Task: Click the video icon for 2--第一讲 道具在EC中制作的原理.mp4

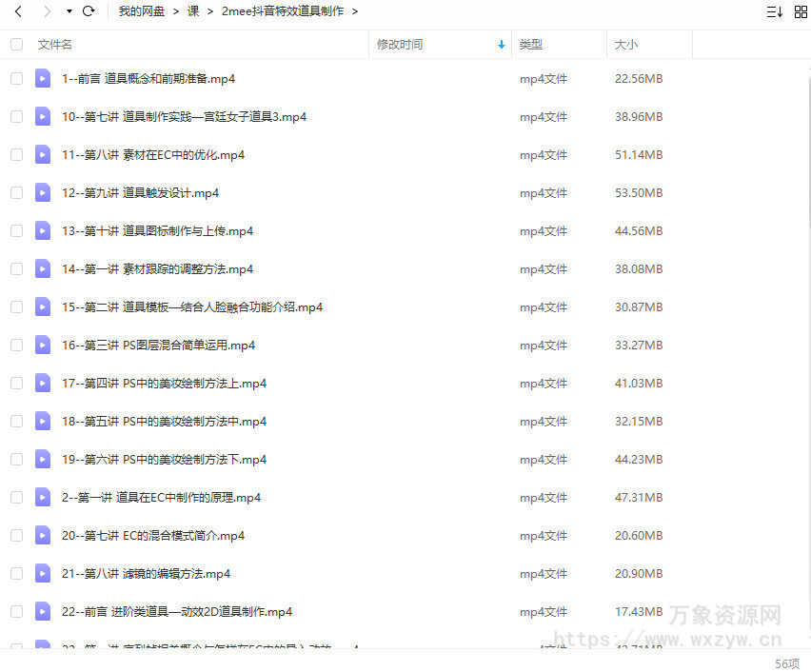Action: tap(42, 497)
